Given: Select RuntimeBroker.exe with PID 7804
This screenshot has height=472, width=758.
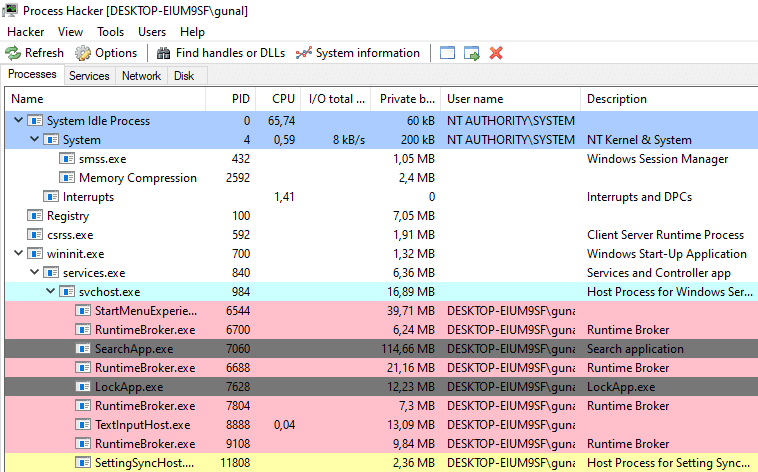Looking at the screenshot, I should click(145, 406).
